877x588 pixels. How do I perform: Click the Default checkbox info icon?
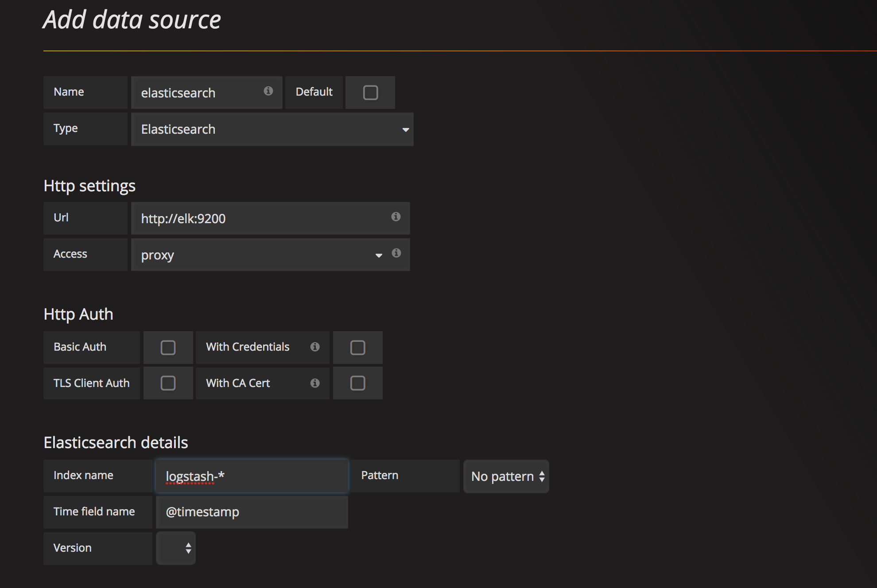(x=268, y=92)
